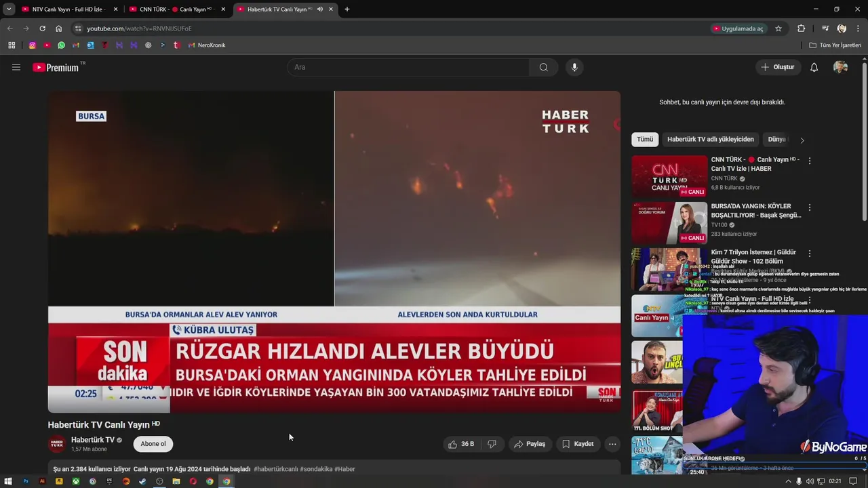This screenshot has width=868, height=488.
Task: Open a new browser tab
Action: [347, 9]
